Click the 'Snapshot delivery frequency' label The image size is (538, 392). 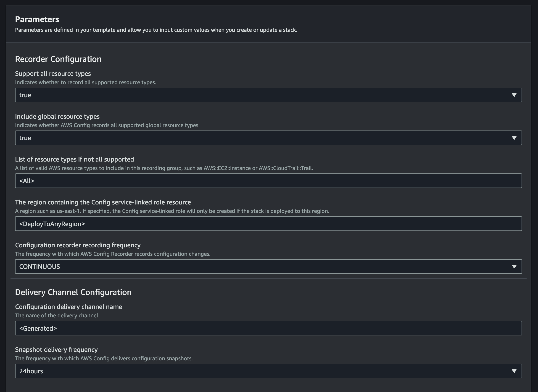[56, 350]
